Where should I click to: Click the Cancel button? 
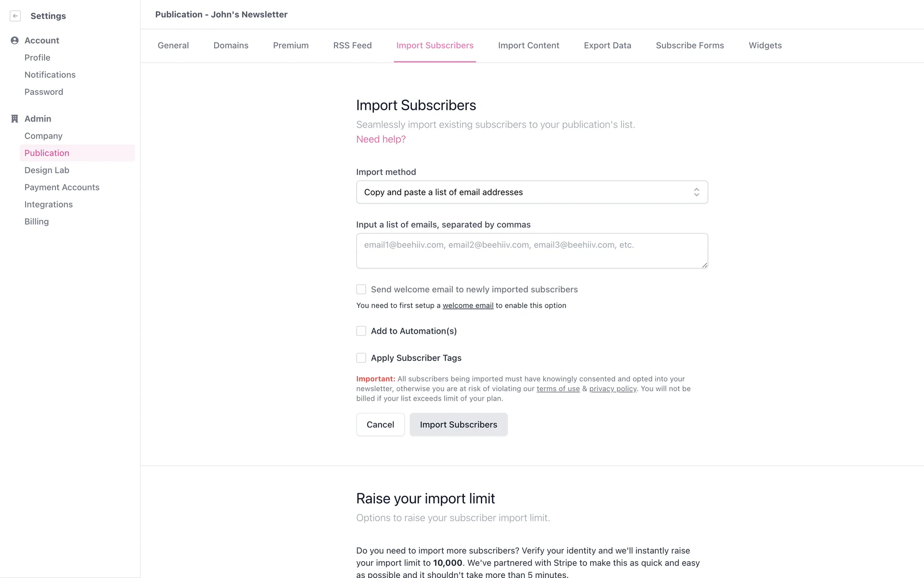(380, 424)
